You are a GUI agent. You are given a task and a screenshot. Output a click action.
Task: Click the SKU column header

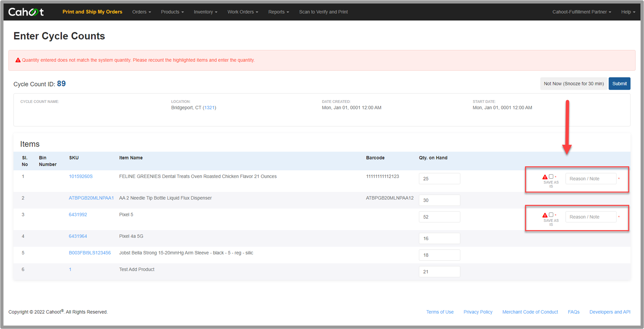(74, 158)
